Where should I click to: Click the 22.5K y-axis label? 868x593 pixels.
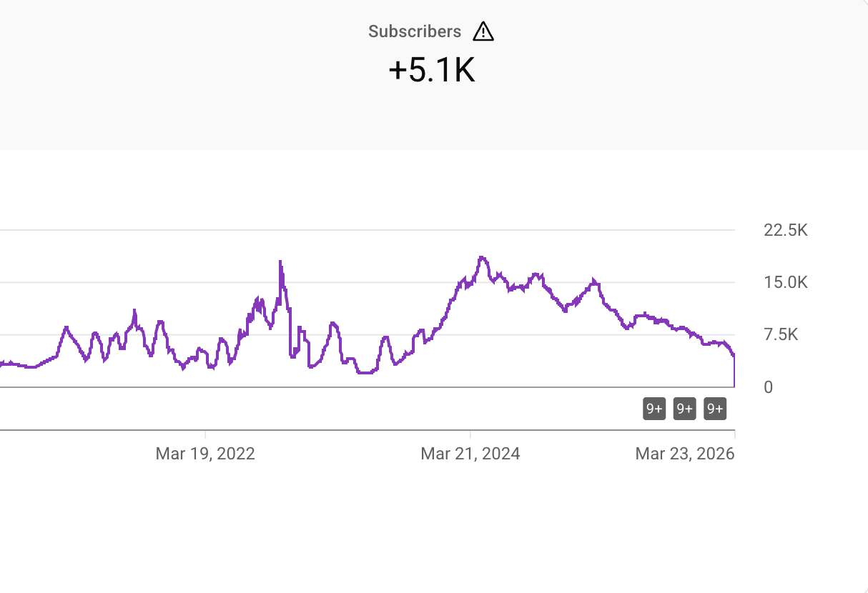[785, 230]
